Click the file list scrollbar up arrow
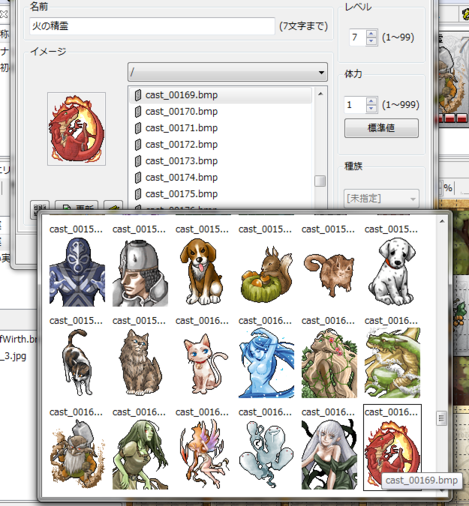This screenshot has height=506, width=469. [320, 94]
